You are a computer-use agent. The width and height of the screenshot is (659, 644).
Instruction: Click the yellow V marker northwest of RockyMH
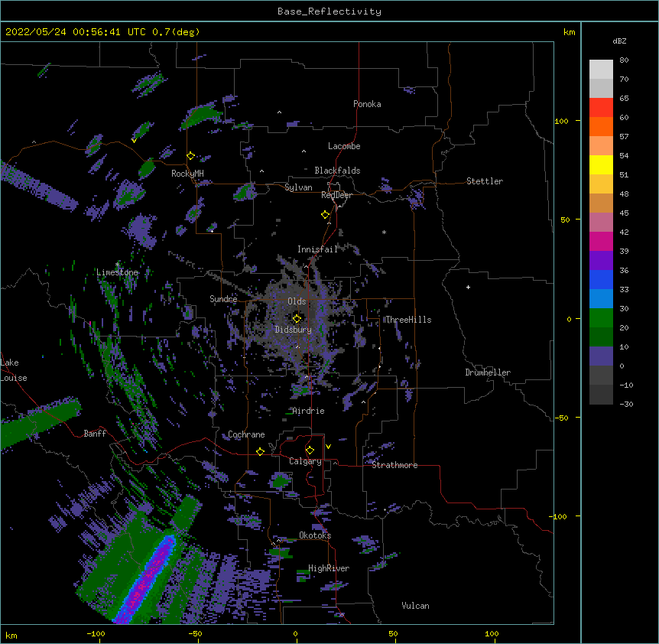tap(134, 141)
